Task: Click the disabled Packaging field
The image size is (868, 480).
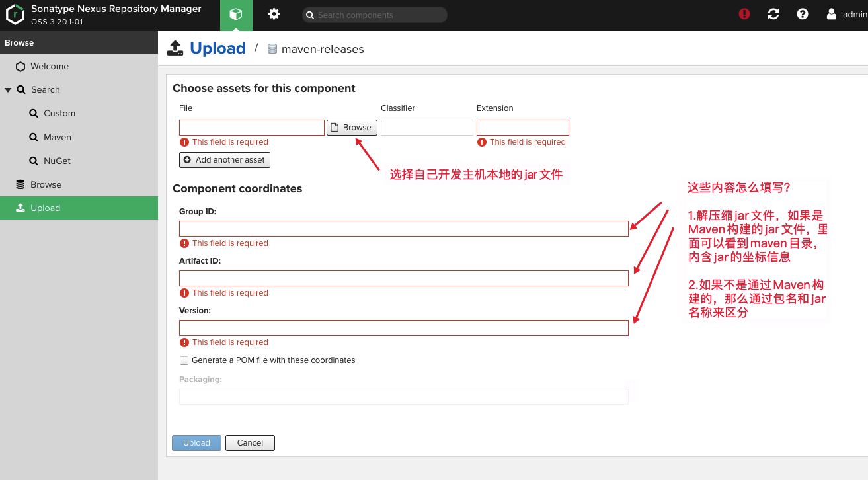Action: click(x=404, y=397)
